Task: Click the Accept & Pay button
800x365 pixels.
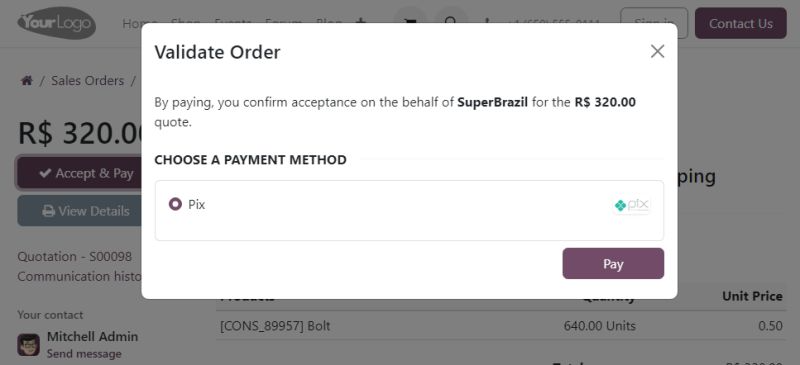Action: [x=80, y=173]
